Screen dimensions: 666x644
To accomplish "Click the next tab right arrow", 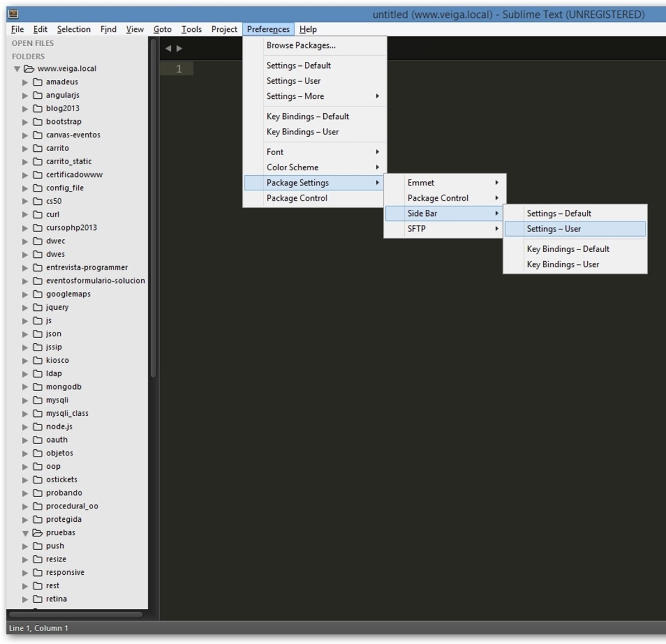I will (179, 49).
